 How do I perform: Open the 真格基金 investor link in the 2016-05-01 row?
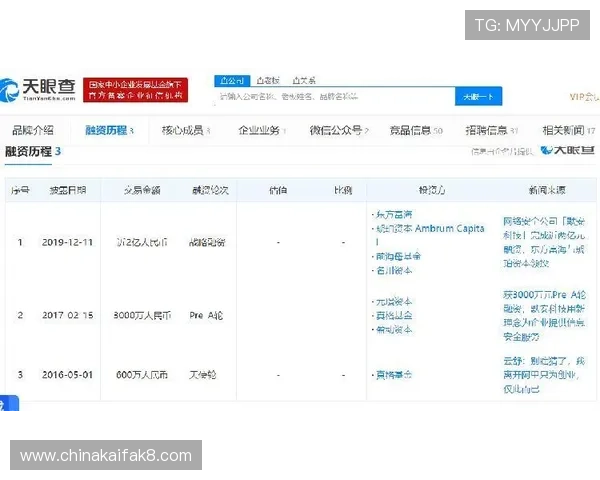click(394, 375)
